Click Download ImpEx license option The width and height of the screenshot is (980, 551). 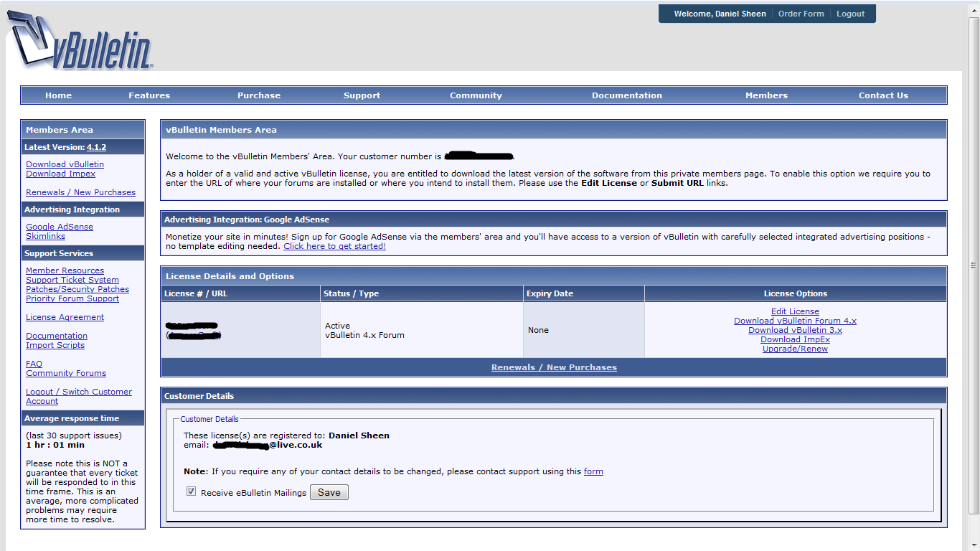[x=795, y=339]
